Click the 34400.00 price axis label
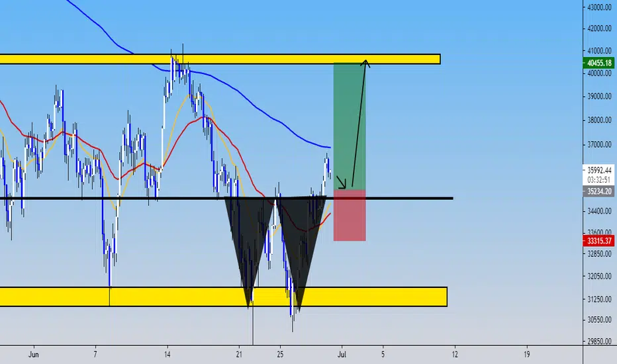 (599, 211)
